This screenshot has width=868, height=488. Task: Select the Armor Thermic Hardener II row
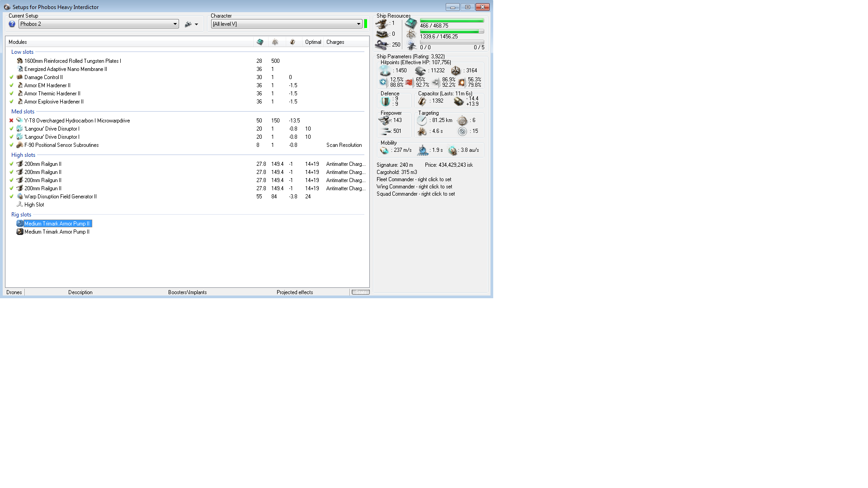(x=188, y=94)
